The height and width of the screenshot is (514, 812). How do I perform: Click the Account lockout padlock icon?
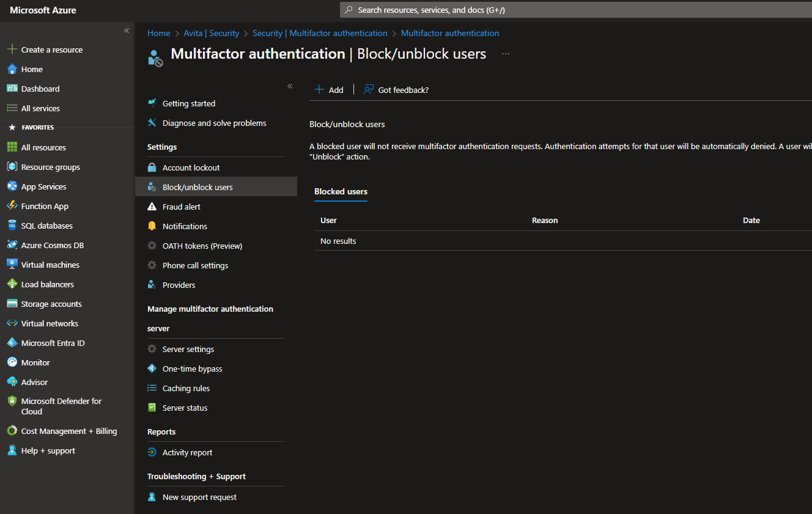152,167
